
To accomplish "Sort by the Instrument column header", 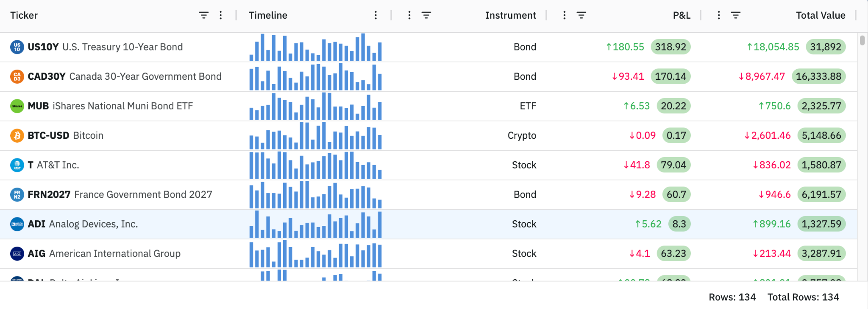I will [x=511, y=15].
